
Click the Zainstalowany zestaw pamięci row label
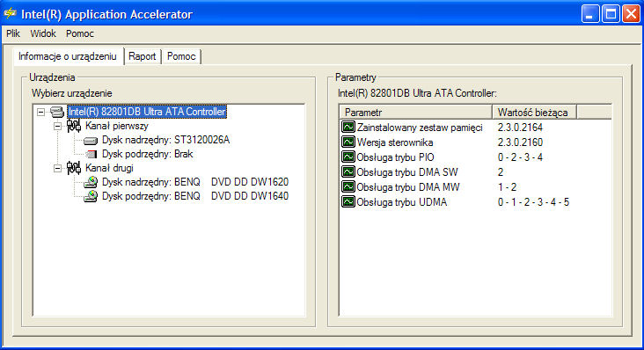click(x=420, y=128)
